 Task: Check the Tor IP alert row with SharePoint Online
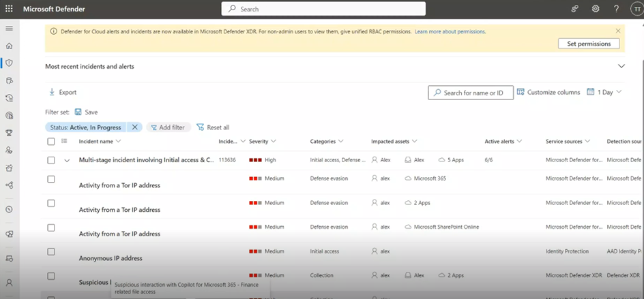(x=51, y=227)
